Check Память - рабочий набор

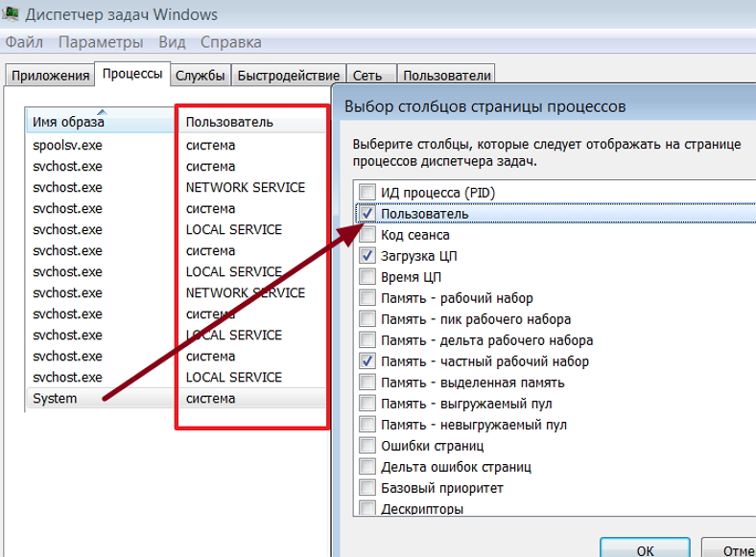(x=367, y=298)
